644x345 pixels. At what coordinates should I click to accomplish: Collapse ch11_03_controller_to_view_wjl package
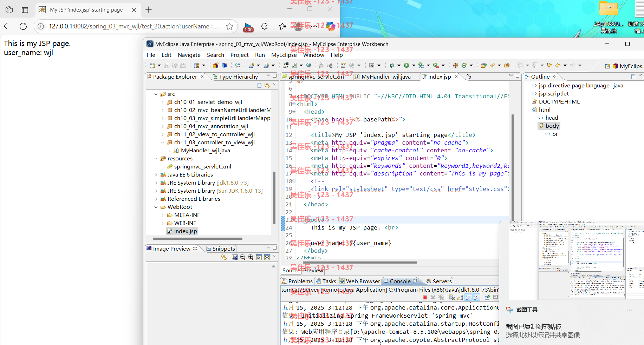coord(163,142)
